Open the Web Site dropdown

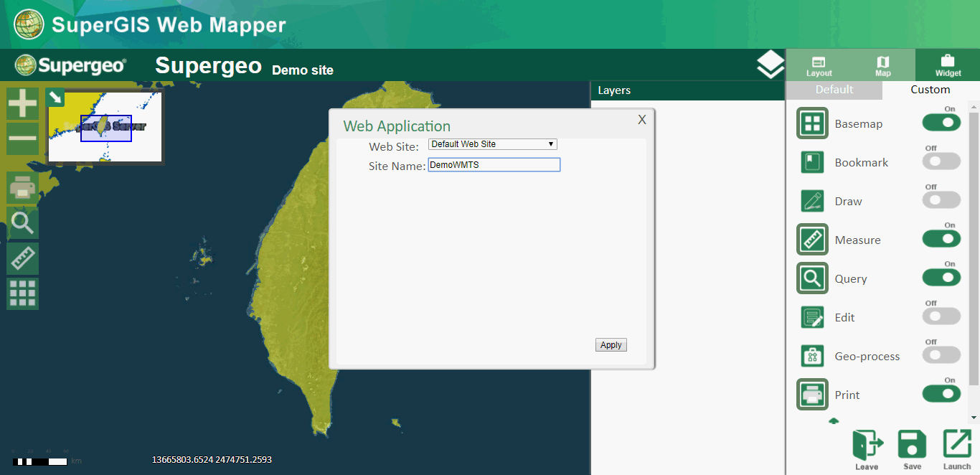pos(493,144)
